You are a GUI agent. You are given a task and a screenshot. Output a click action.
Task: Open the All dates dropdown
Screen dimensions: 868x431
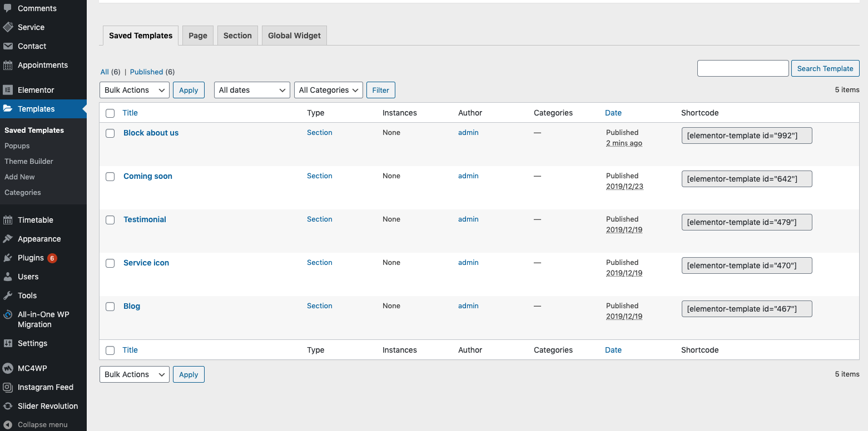252,90
